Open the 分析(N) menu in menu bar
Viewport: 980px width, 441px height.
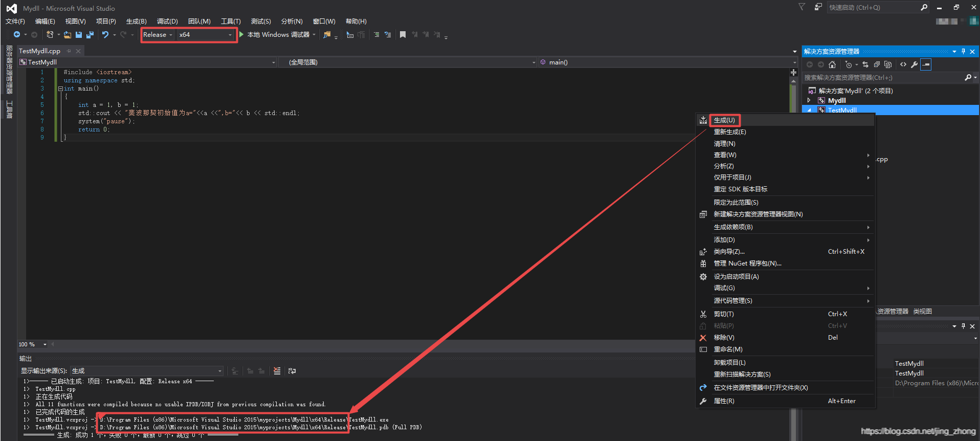pos(292,21)
